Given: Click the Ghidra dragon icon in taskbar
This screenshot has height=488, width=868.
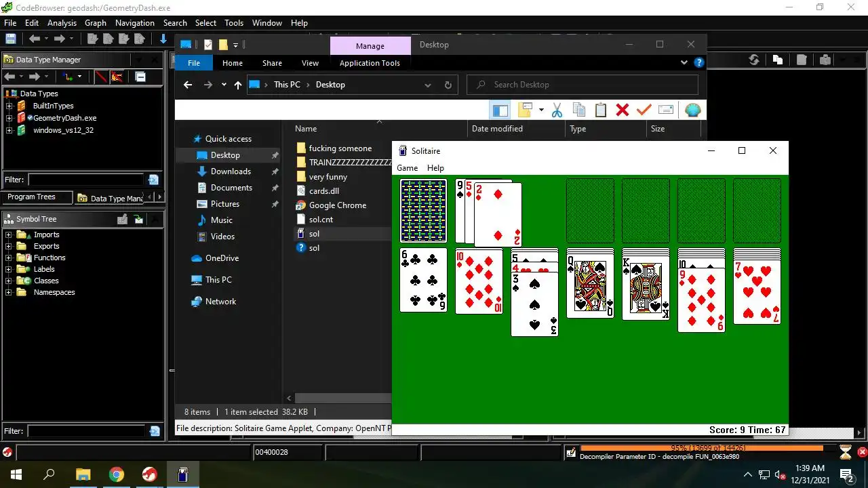Looking at the screenshot, I should coord(150,474).
